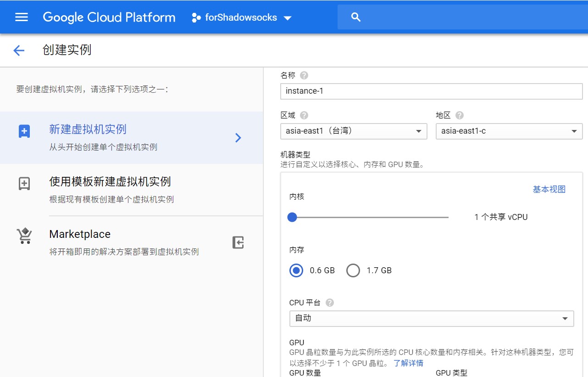Click the Marketplace shopping cart icon
Image resolution: width=588 pixels, height=377 pixels.
click(24, 236)
